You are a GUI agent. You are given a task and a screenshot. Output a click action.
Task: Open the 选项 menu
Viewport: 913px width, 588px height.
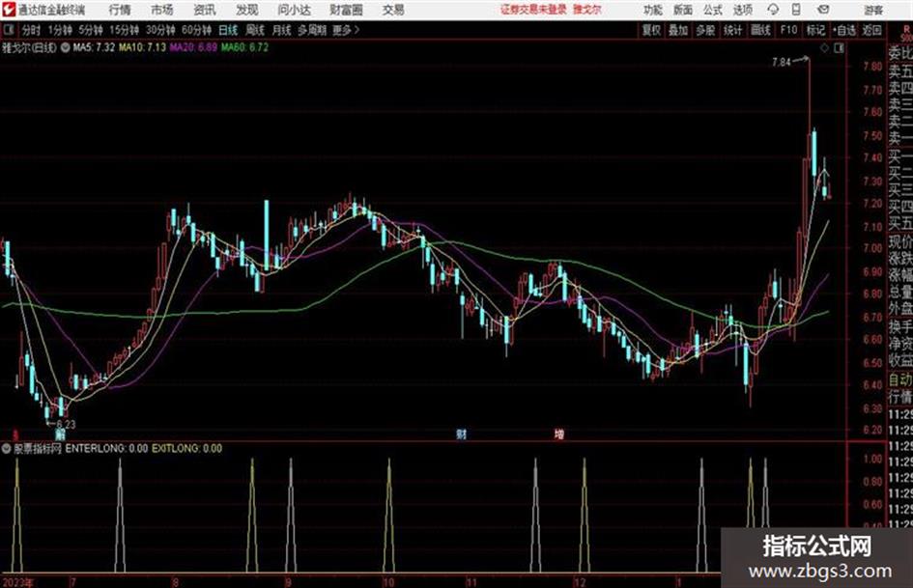(742, 10)
